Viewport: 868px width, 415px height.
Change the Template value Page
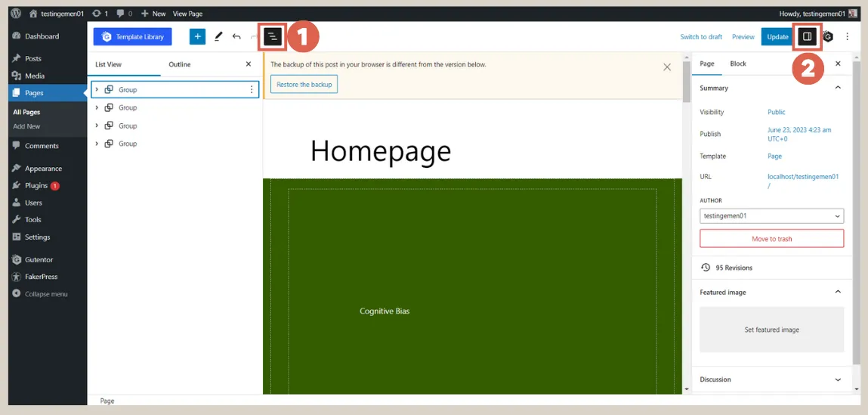click(x=774, y=156)
